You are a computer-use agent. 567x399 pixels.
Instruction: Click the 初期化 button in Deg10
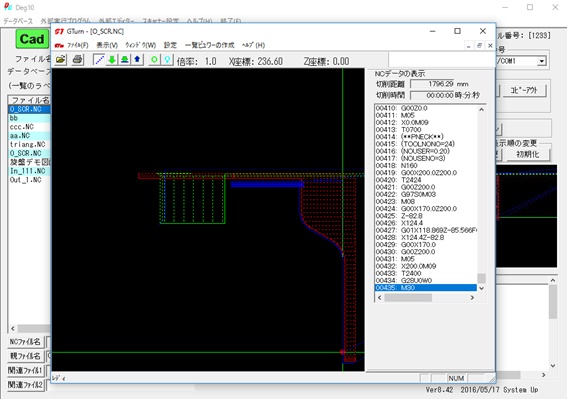528,154
